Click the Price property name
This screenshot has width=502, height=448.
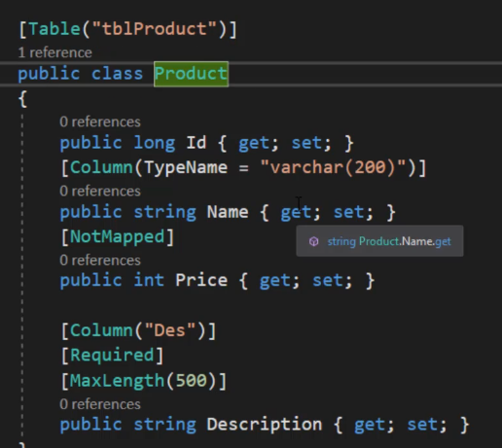point(201,280)
